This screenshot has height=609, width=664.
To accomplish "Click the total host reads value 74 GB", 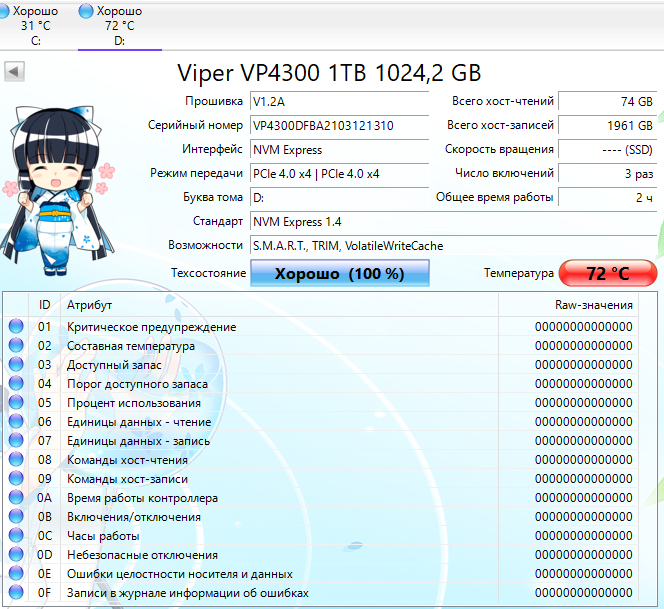I will [607, 102].
